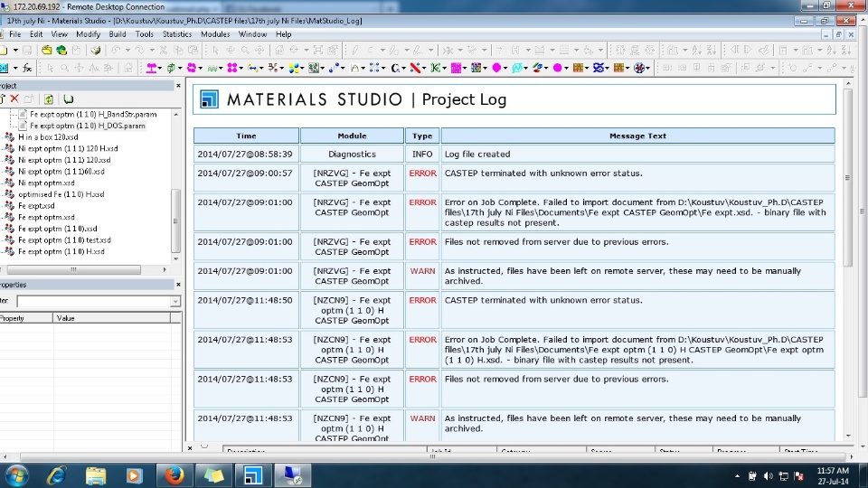Click the fx function toolbar icon

pos(26,68)
